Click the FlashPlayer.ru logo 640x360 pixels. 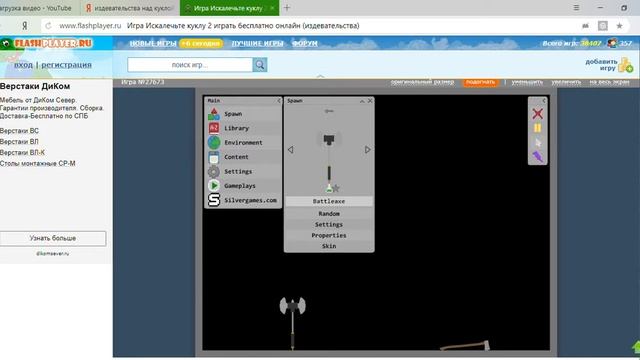tap(48, 43)
